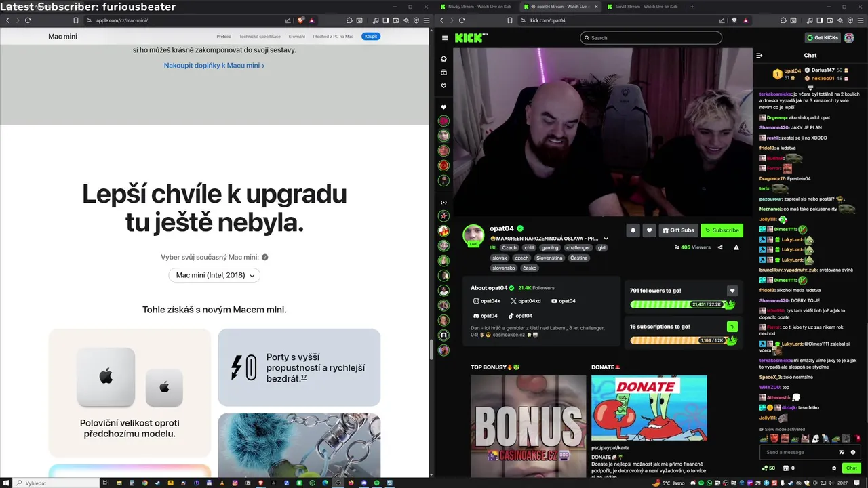Open Following heart icon in Kick sidebar
The width and height of the screenshot is (868, 488).
pyautogui.click(x=443, y=86)
